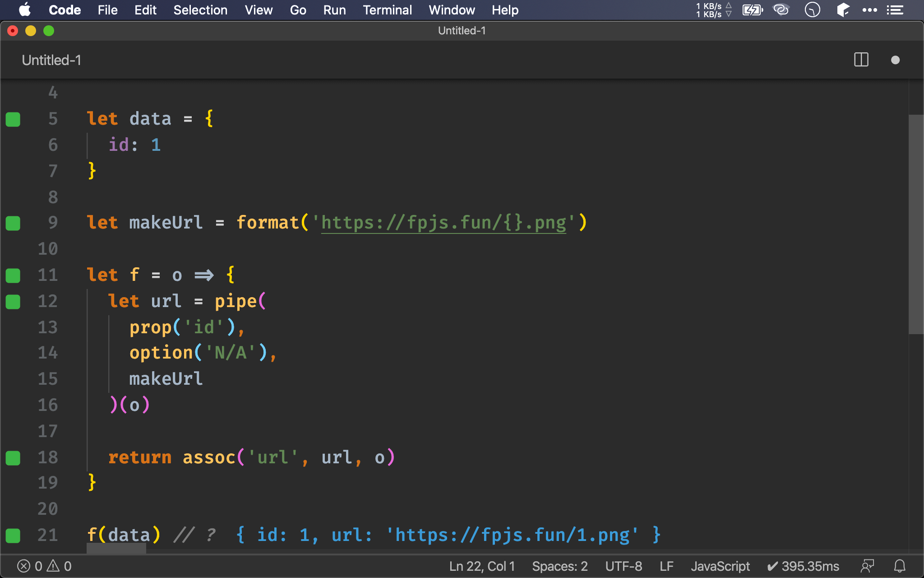Click the green coverage marker on line 9
The height and width of the screenshot is (578, 924).
click(13, 223)
